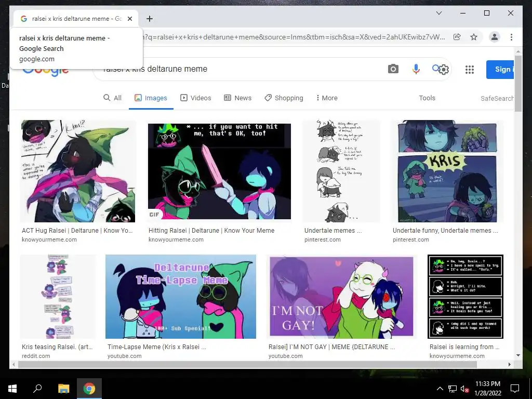
Task: Click the share this page icon
Action: click(457, 37)
